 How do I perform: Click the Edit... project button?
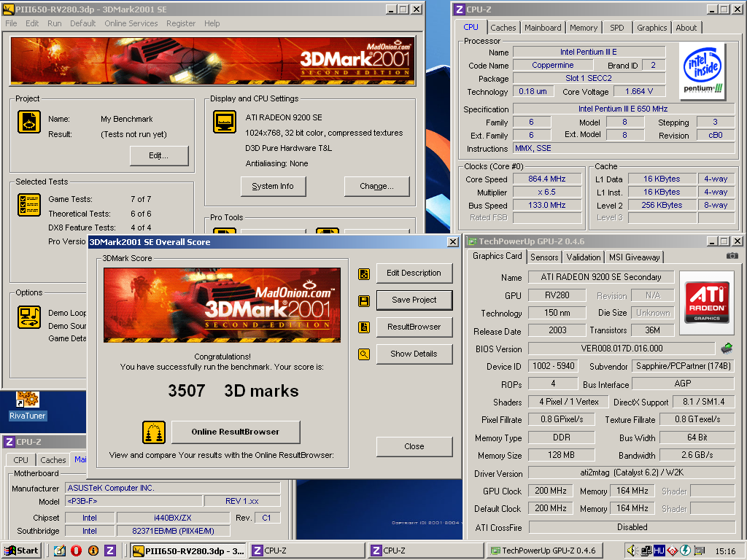click(x=158, y=156)
